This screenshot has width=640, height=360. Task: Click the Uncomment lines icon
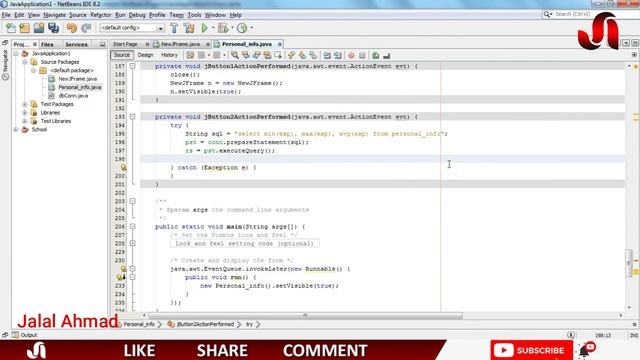pos(387,55)
